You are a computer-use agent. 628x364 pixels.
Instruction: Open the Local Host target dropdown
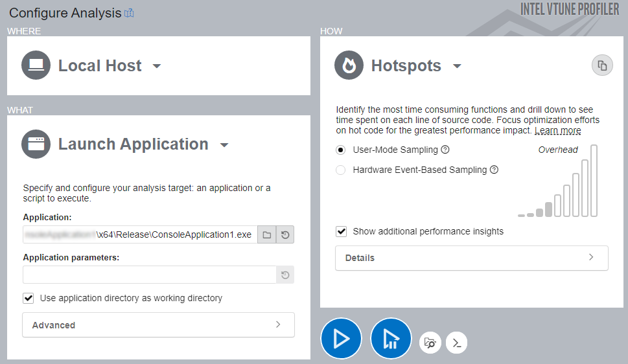pyautogui.click(x=156, y=66)
